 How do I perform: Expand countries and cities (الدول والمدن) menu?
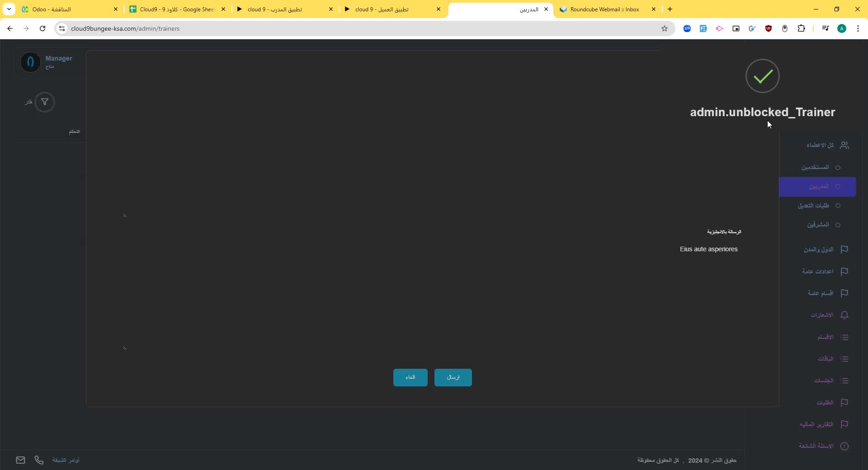pos(818,249)
